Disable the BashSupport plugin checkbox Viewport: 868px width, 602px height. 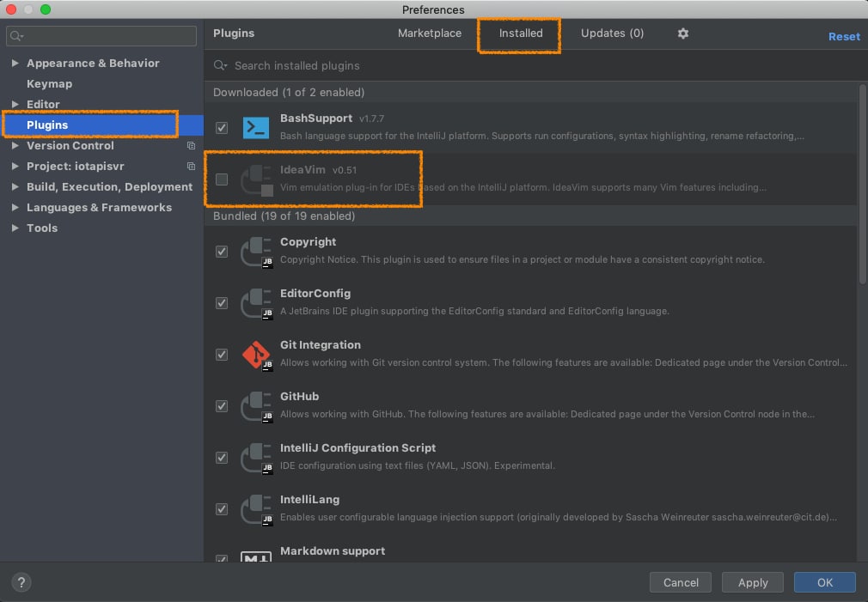coord(222,128)
